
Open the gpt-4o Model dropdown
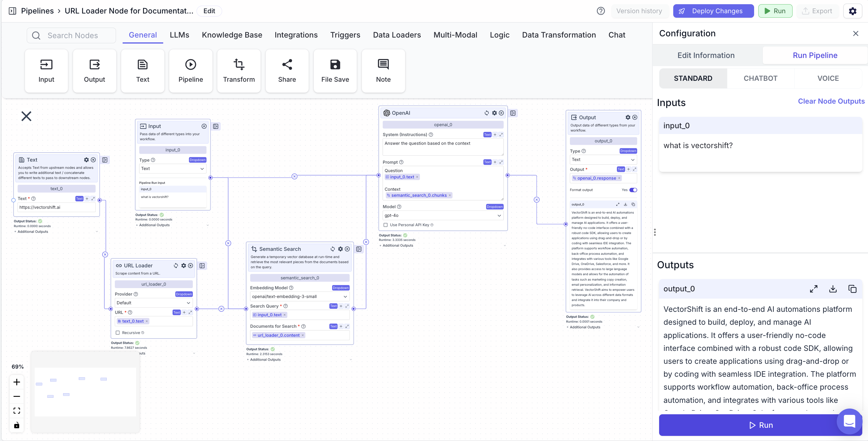point(443,215)
